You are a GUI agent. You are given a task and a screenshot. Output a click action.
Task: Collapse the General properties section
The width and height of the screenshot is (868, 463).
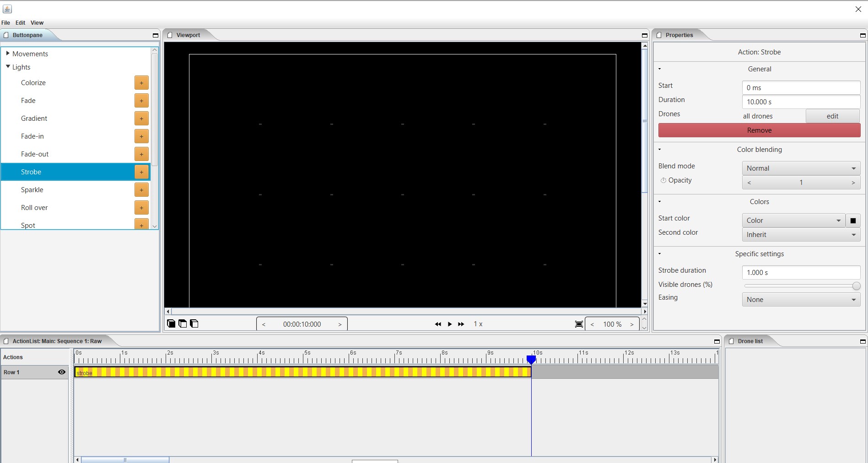click(x=659, y=69)
